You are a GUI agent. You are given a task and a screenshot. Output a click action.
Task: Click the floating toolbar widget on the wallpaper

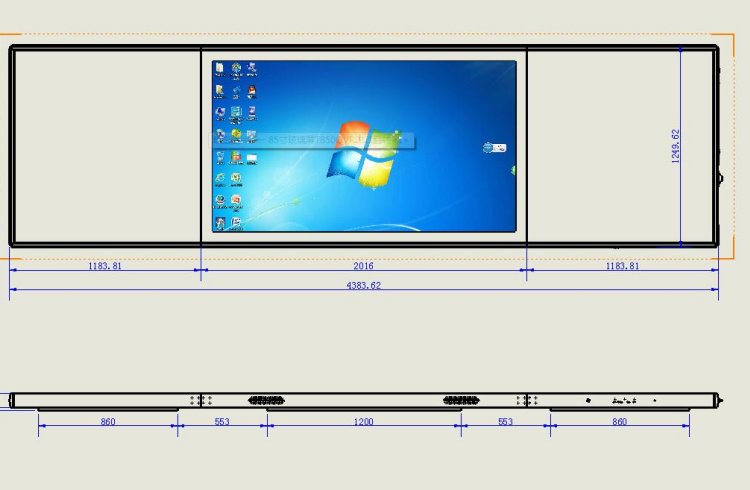pyautogui.click(x=494, y=148)
